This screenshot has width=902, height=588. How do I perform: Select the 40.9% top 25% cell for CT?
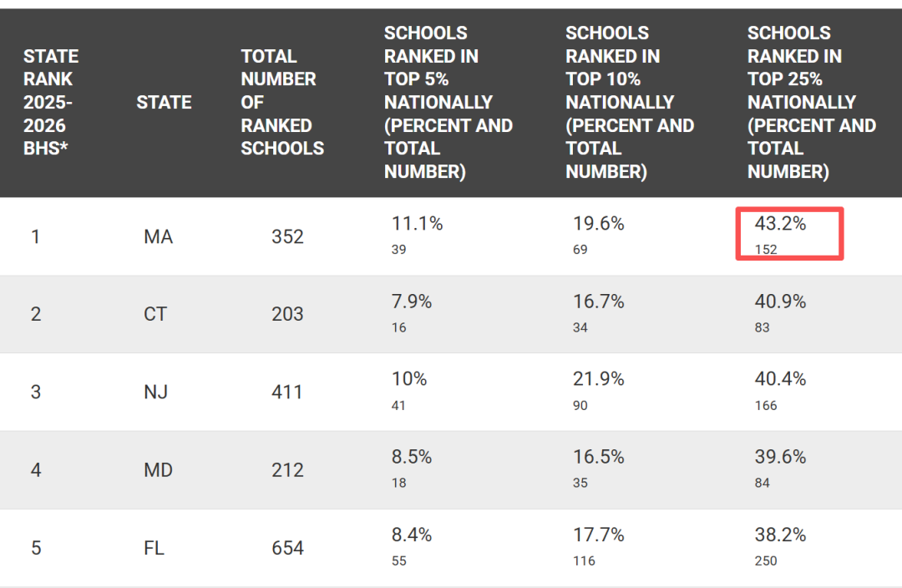(x=780, y=313)
